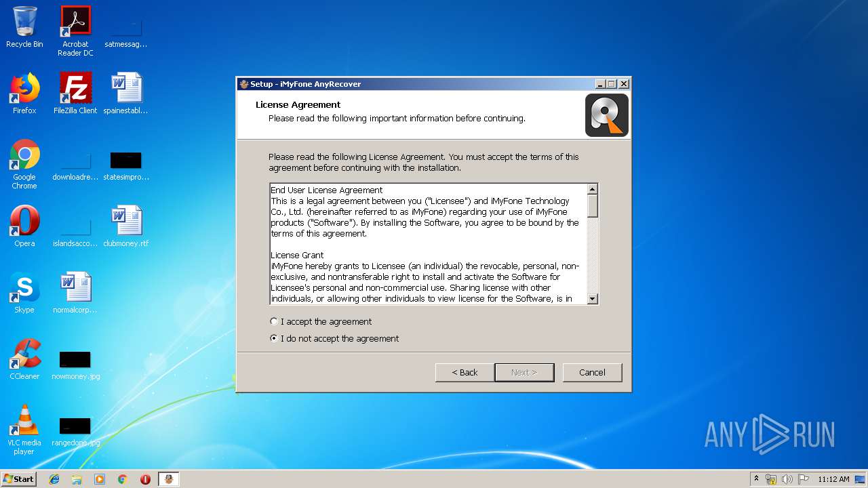868x488 pixels.
Task: Click the disabled Next button
Action: pos(524,373)
